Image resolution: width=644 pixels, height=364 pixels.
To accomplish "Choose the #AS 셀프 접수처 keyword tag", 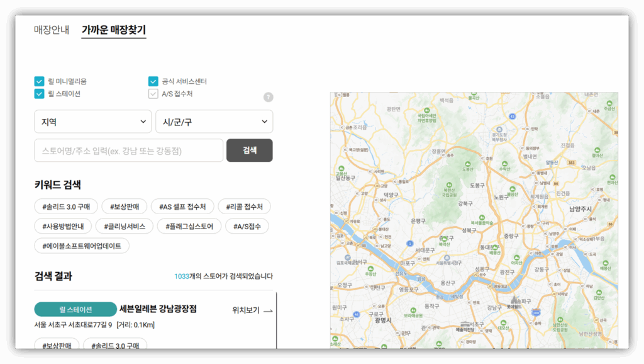I will (182, 207).
